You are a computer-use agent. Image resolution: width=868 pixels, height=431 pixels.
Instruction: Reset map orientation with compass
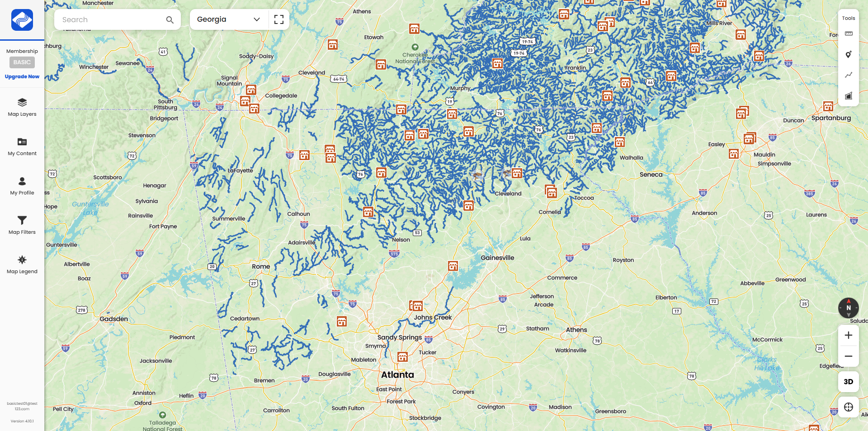point(849,308)
